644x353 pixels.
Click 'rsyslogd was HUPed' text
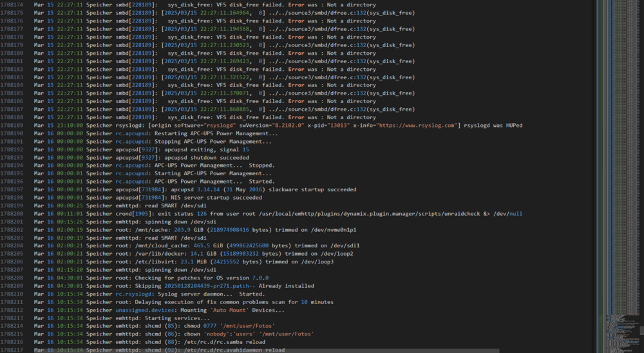coord(493,126)
